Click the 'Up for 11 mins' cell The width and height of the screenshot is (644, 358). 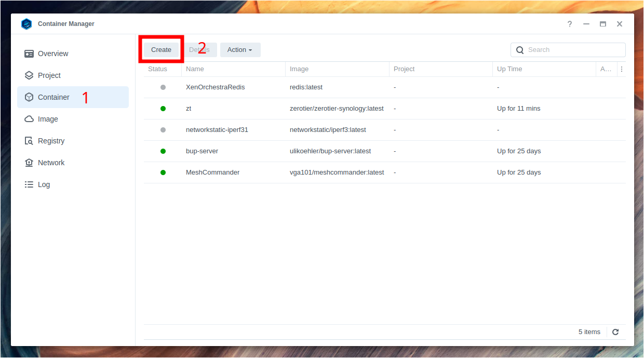click(519, 109)
